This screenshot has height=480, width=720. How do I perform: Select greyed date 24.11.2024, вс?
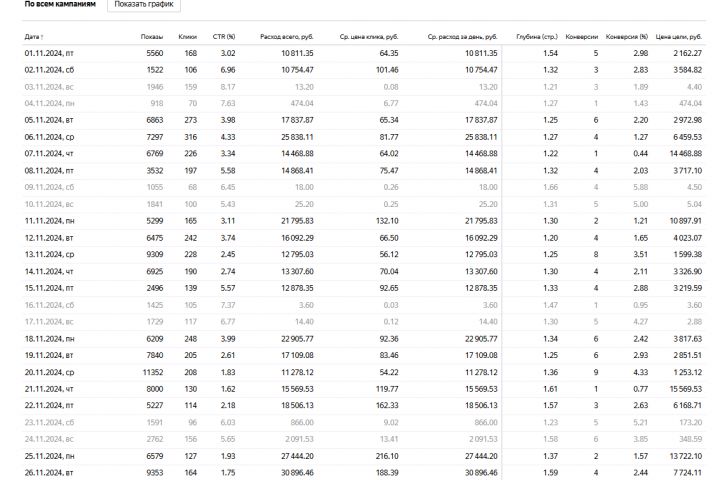coord(49,439)
